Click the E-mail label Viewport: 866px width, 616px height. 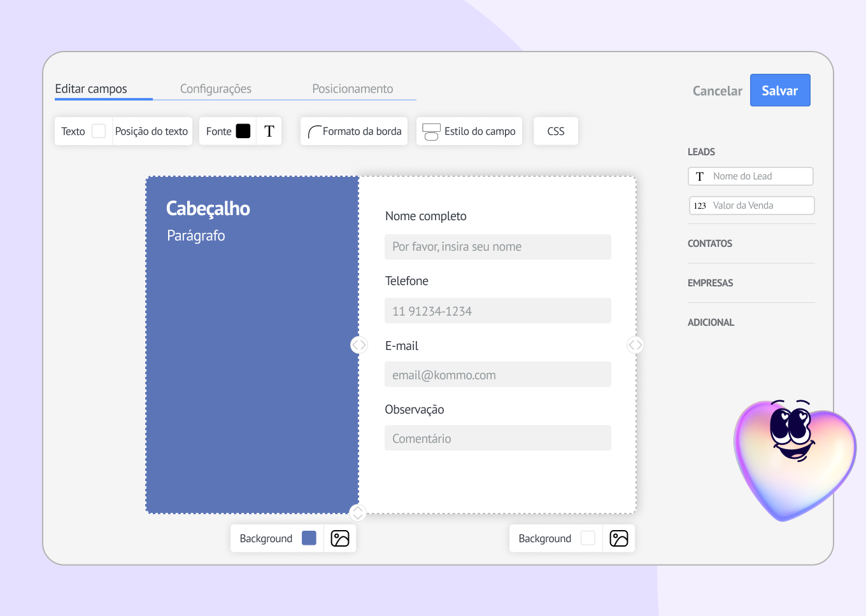point(402,346)
